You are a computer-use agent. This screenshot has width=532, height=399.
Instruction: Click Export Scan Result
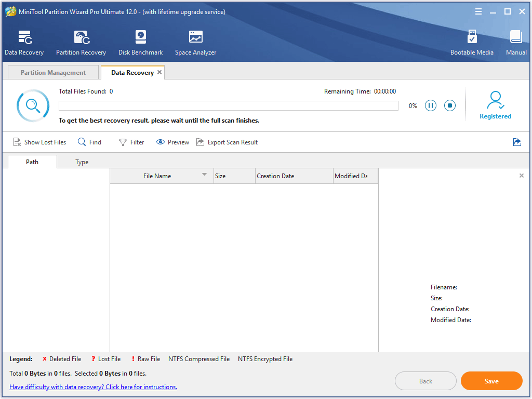[x=227, y=142]
